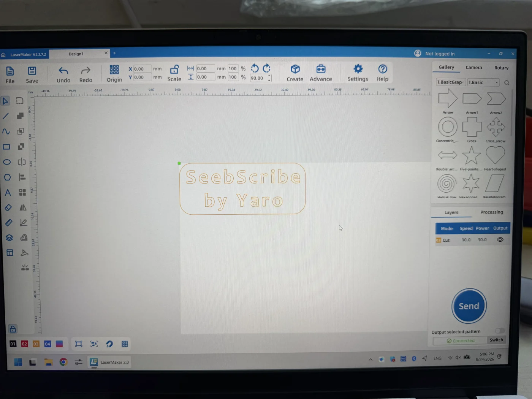
Task: Open the 1.Basic subcategory dropdown
Action: tap(483, 82)
